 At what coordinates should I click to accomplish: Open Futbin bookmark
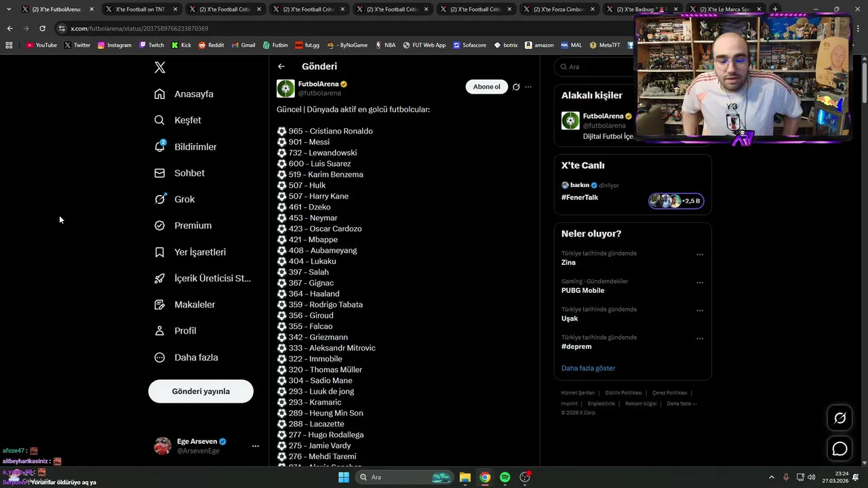click(275, 45)
